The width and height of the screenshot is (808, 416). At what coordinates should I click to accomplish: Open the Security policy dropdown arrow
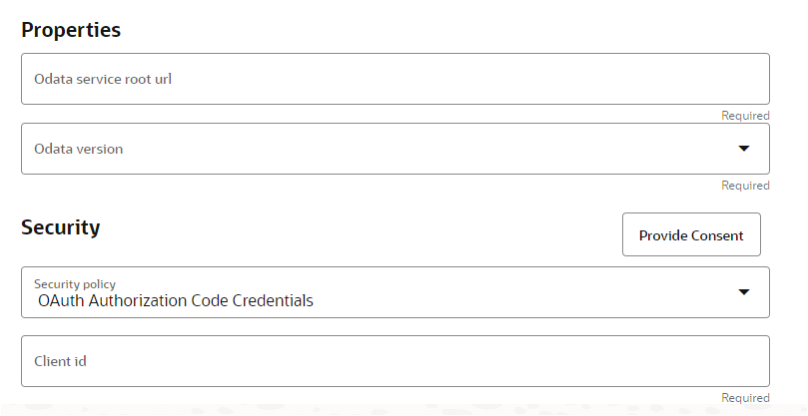pyautogui.click(x=743, y=292)
